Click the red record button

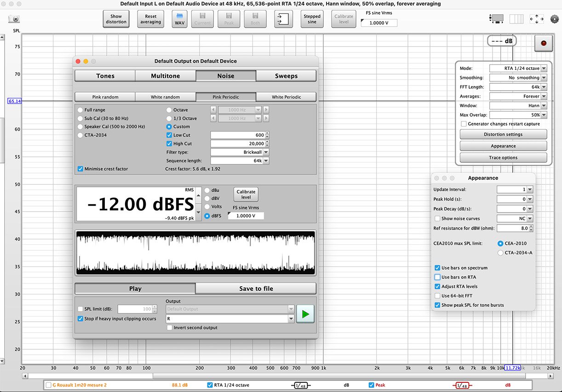pyautogui.click(x=544, y=43)
